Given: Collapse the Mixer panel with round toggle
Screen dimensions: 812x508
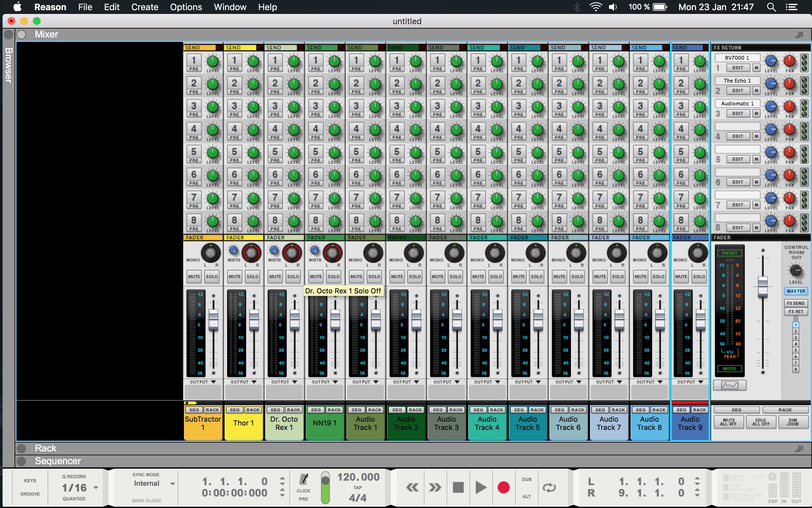Looking at the screenshot, I should coord(21,35).
